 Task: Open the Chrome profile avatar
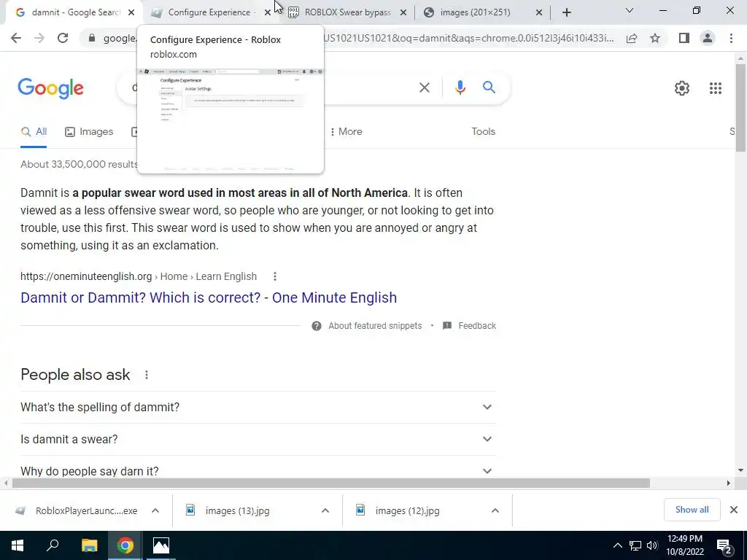click(708, 38)
